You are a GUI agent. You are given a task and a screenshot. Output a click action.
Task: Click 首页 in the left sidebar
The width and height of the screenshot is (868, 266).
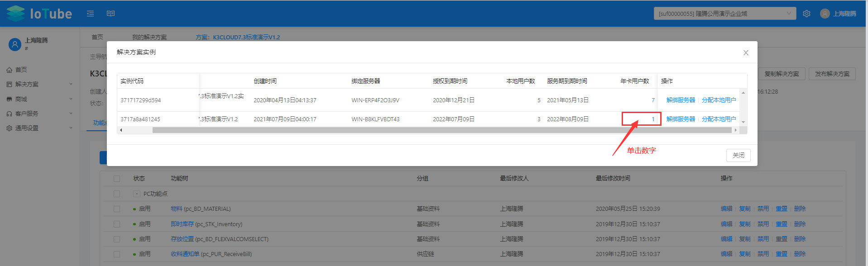(x=21, y=70)
